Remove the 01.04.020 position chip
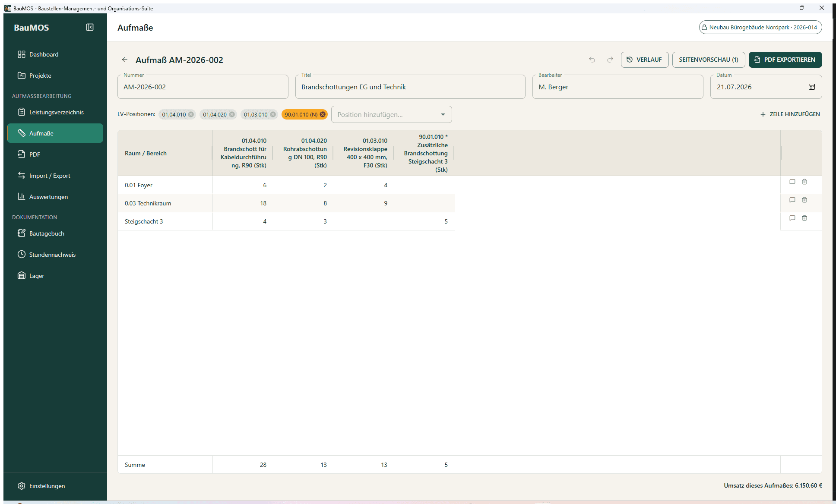 point(232,114)
